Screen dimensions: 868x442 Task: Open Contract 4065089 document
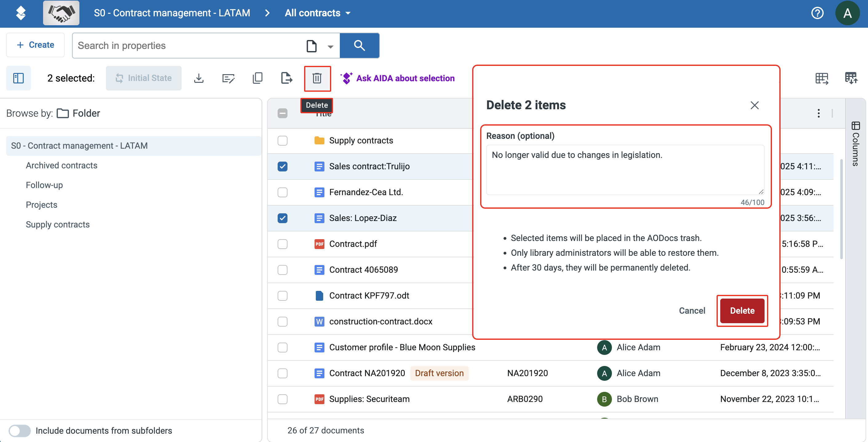point(363,270)
